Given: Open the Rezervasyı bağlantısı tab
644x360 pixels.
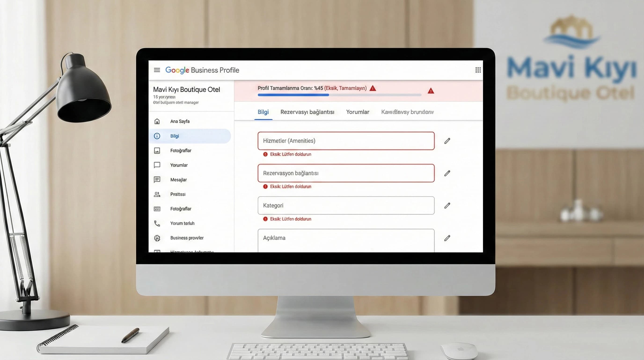Looking at the screenshot, I should pos(307,112).
